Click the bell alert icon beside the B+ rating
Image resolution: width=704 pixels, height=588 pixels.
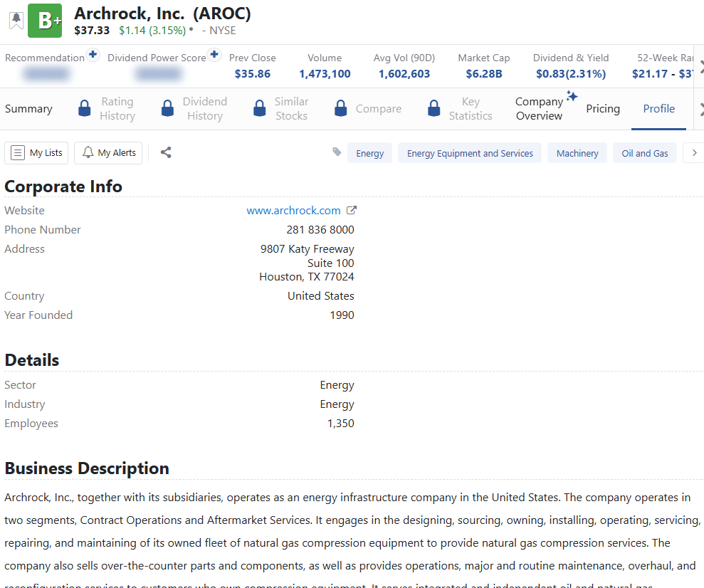16,21
